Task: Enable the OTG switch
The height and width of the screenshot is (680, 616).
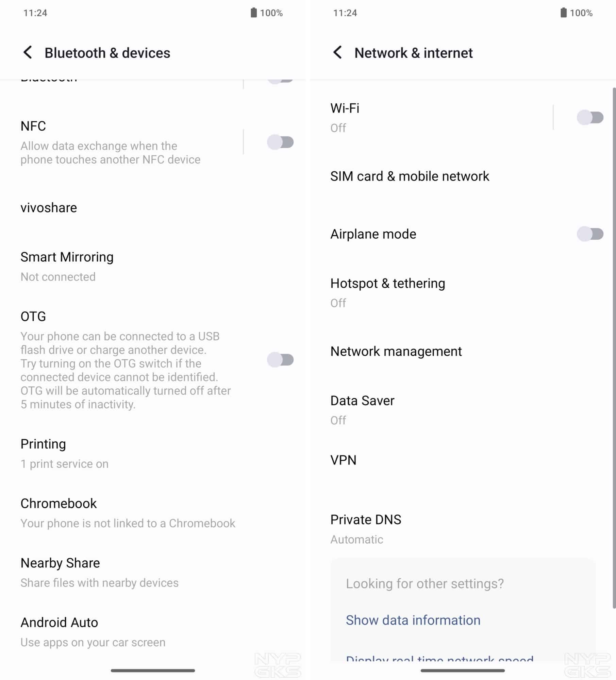Action: click(280, 360)
